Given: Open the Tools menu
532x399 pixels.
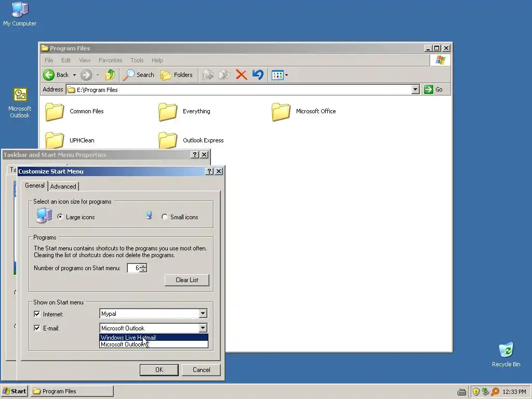Looking at the screenshot, I should click(x=137, y=60).
